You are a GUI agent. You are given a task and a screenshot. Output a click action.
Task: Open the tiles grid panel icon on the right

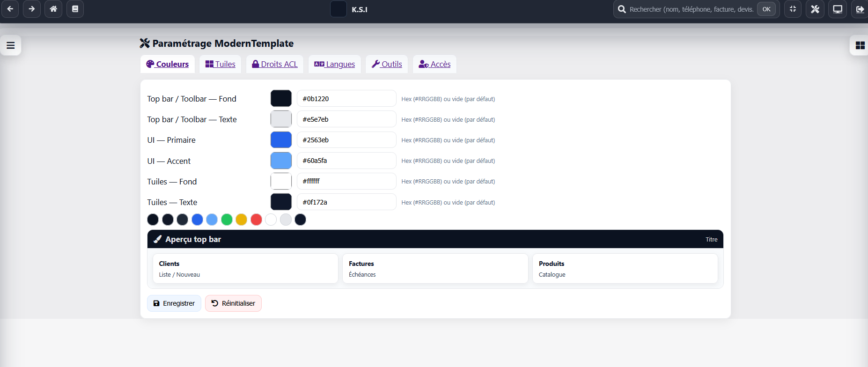860,45
